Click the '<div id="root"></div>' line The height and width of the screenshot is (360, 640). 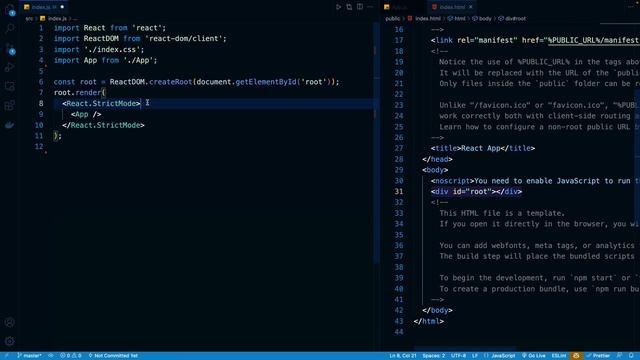[476, 191]
